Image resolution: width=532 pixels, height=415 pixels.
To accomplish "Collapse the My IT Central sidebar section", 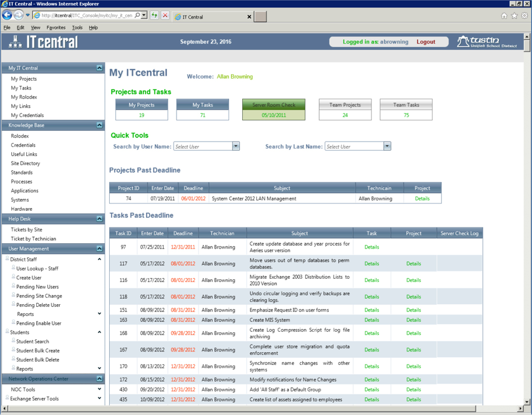I will click(x=100, y=68).
